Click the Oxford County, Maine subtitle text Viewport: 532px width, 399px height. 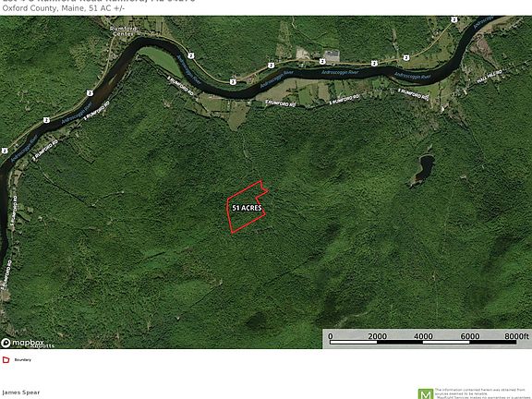pos(42,8)
